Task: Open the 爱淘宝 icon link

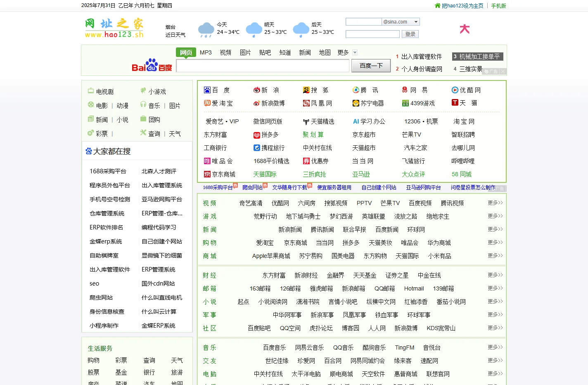Action: [207, 103]
